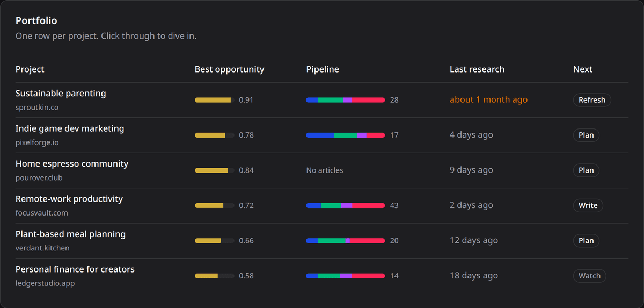Click the 0.66 opportunity bar
This screenshot has height=308, width=644.
tap(215, 241)
